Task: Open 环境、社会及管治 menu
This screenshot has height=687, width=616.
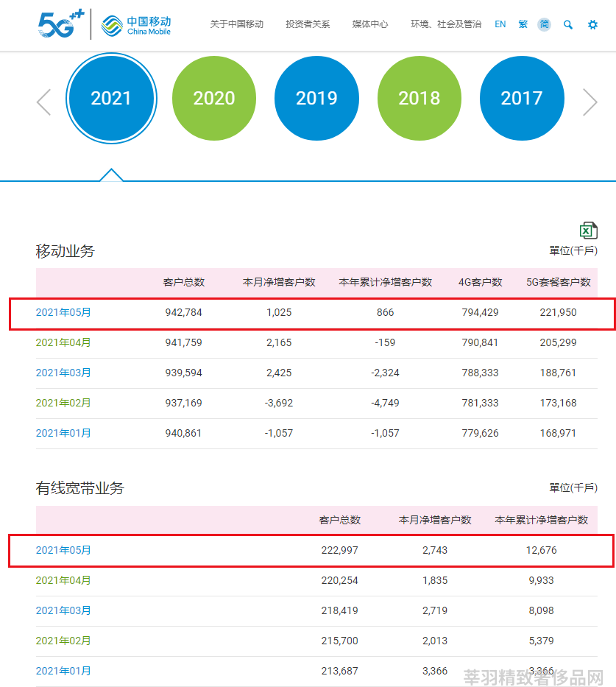Action: 446,24
